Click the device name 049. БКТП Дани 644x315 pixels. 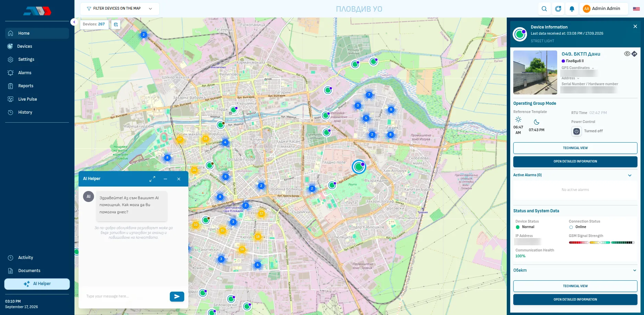click(581, 54)
